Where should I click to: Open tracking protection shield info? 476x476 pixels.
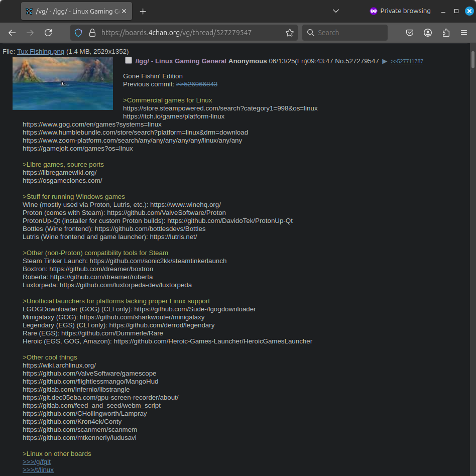pos(78,33)
